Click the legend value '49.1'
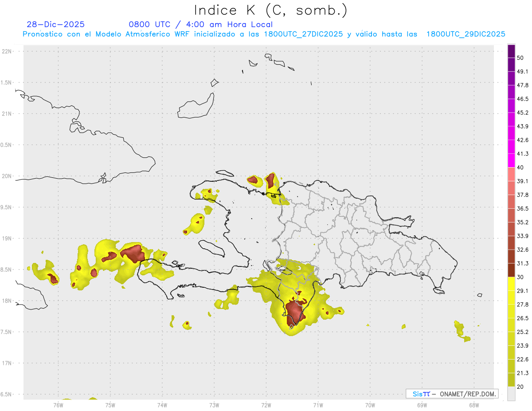 click(523, 71)
